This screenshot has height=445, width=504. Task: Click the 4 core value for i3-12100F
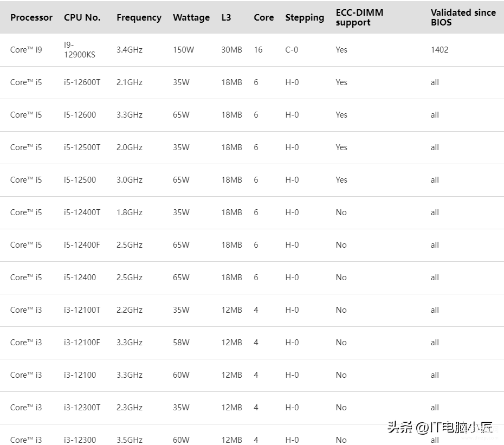(256, 342)
